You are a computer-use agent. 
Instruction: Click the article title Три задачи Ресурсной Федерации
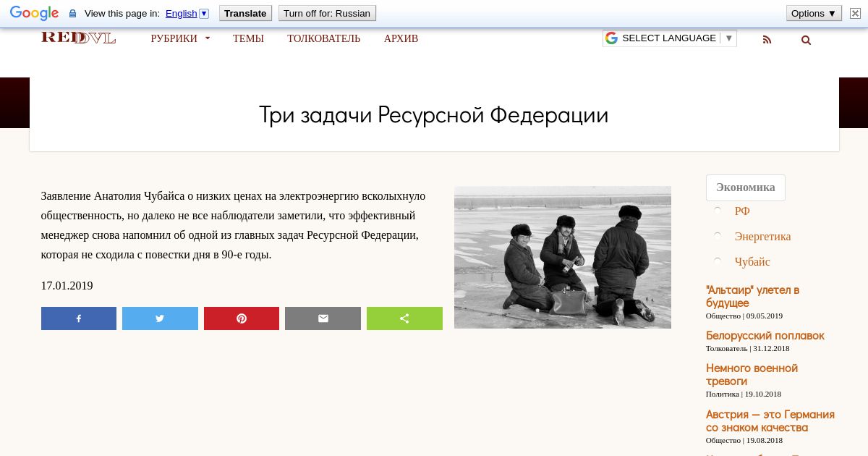click(434, 115)
